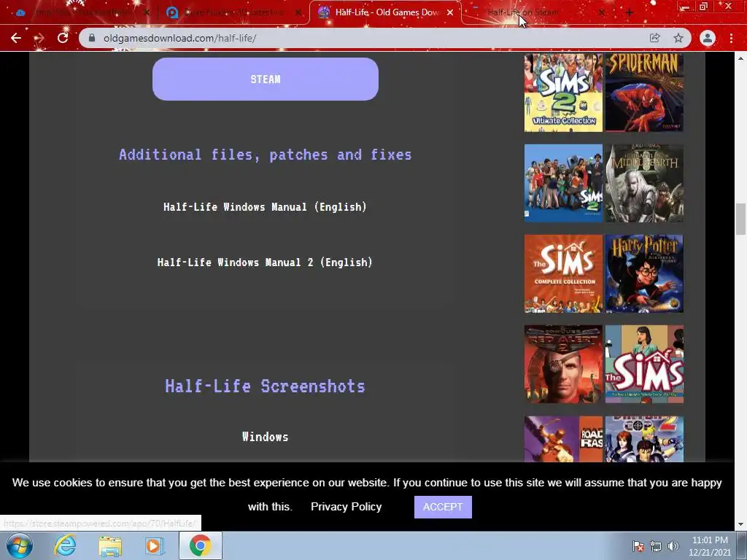Close the Duke Nukem tab
Image resolution: width=747 pixels, height=560 pixels.
298,13
